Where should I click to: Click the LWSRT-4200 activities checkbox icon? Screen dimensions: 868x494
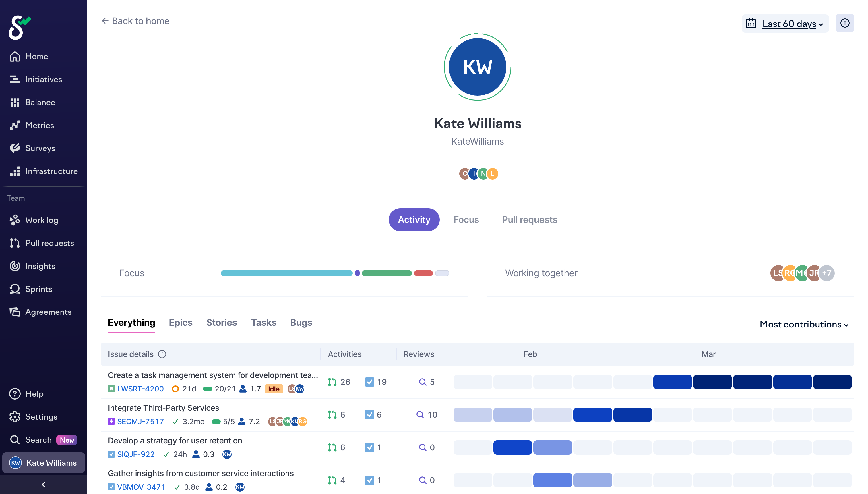(x=370, y=382)
